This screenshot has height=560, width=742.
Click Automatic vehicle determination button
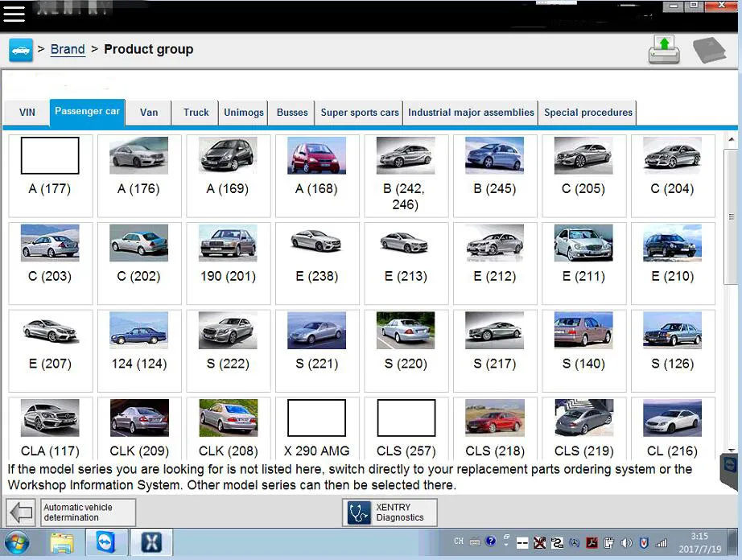[x=88, y=513]
